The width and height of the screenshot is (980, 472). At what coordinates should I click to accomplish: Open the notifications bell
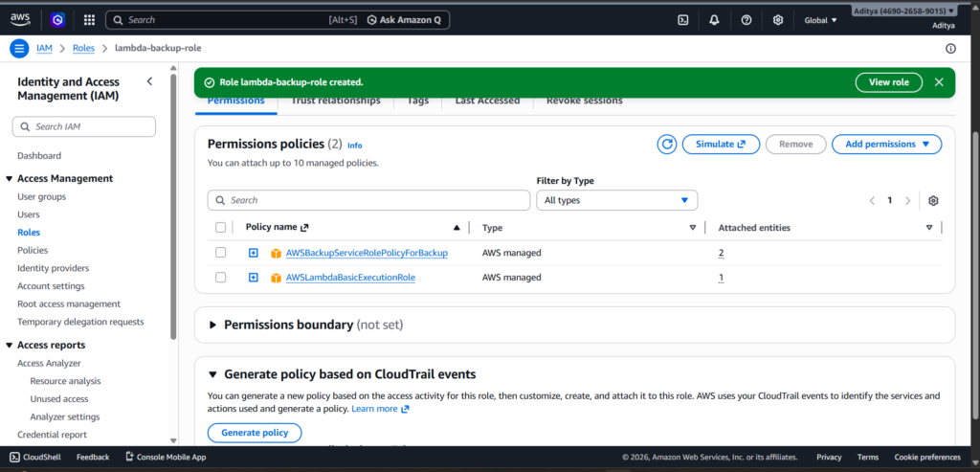(x=714, y=19)
